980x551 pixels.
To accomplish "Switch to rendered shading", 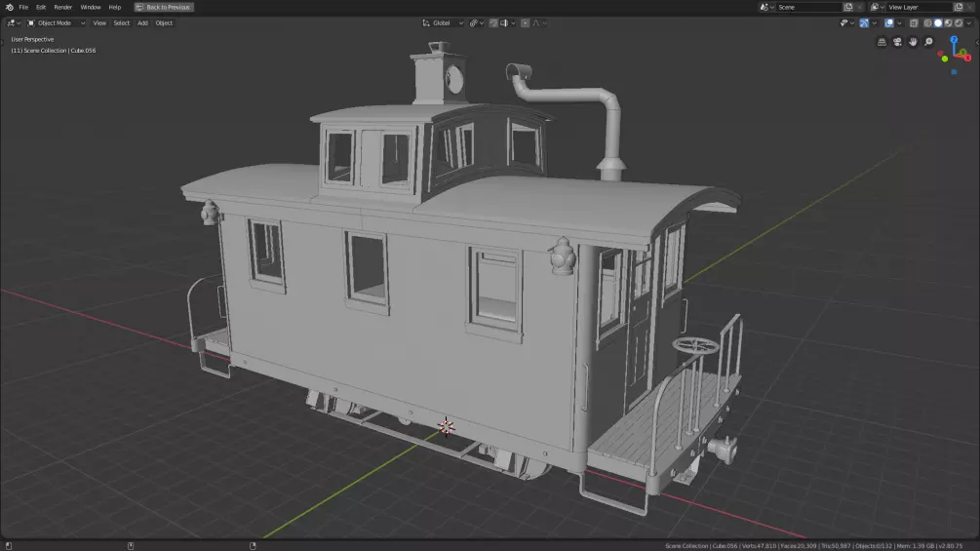I will click(959, 23).
